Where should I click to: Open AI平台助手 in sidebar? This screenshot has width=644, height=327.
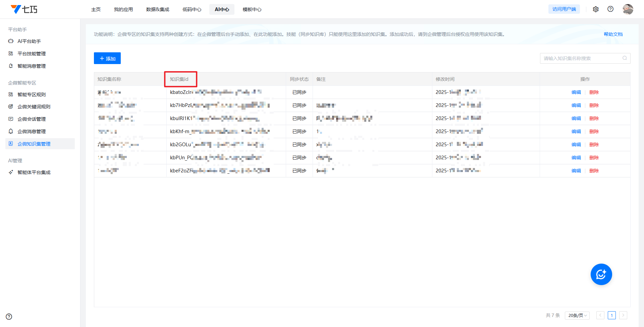(x=29, y=41)
